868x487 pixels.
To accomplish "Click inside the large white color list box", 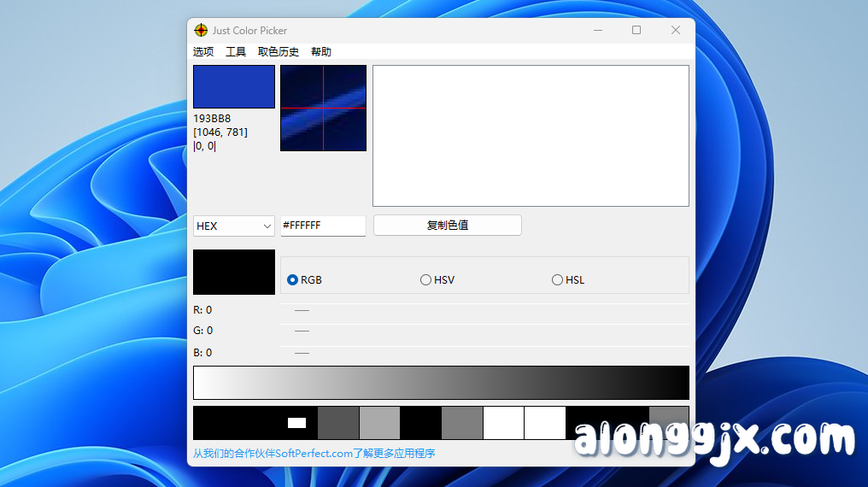I will 531,136.
